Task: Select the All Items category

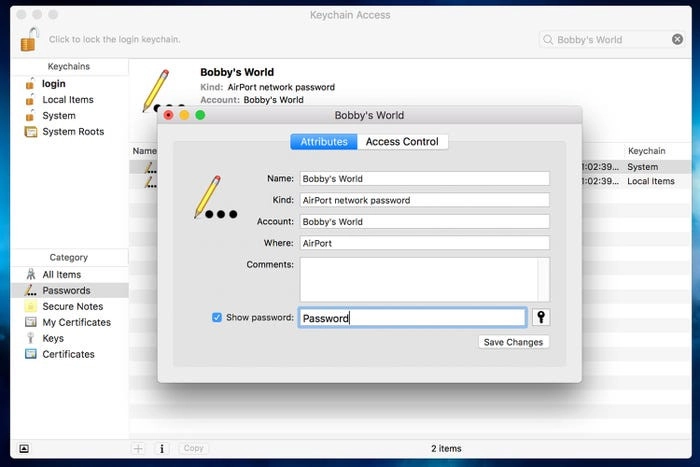Action: pos(61,275)
